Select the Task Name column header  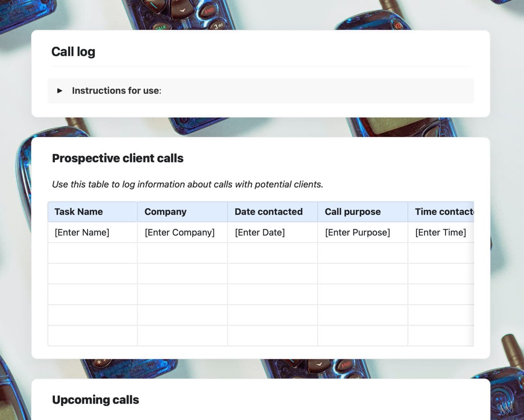point(79,212)
